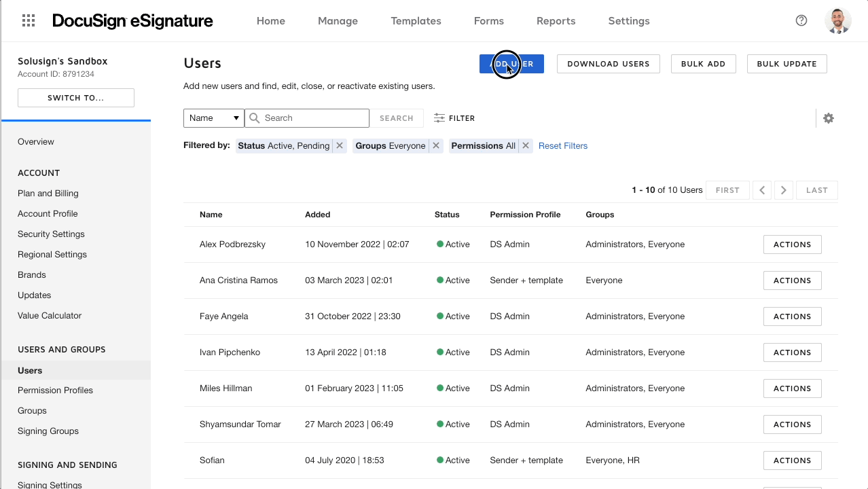The width and height of the screenshot is (868, 489).
Task: Click the Added column header
Action: (318, 215)
